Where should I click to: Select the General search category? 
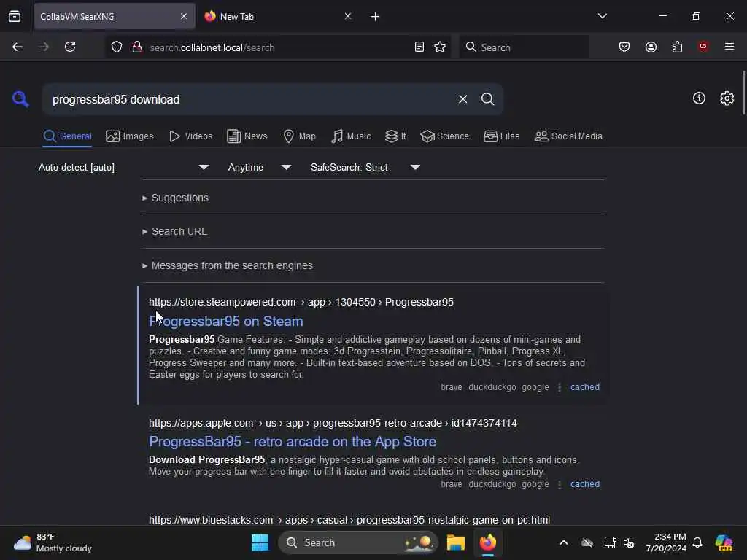point(67,136)
